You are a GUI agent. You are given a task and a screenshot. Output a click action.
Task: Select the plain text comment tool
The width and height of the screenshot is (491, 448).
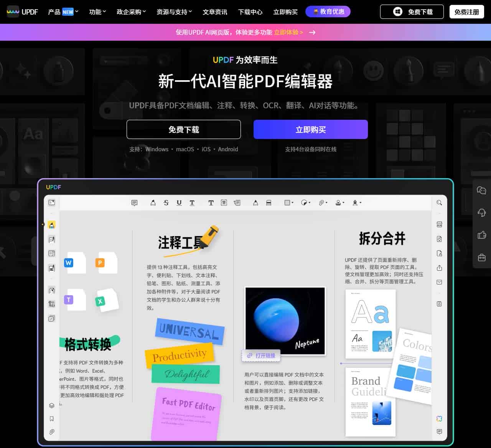point(211,203)
